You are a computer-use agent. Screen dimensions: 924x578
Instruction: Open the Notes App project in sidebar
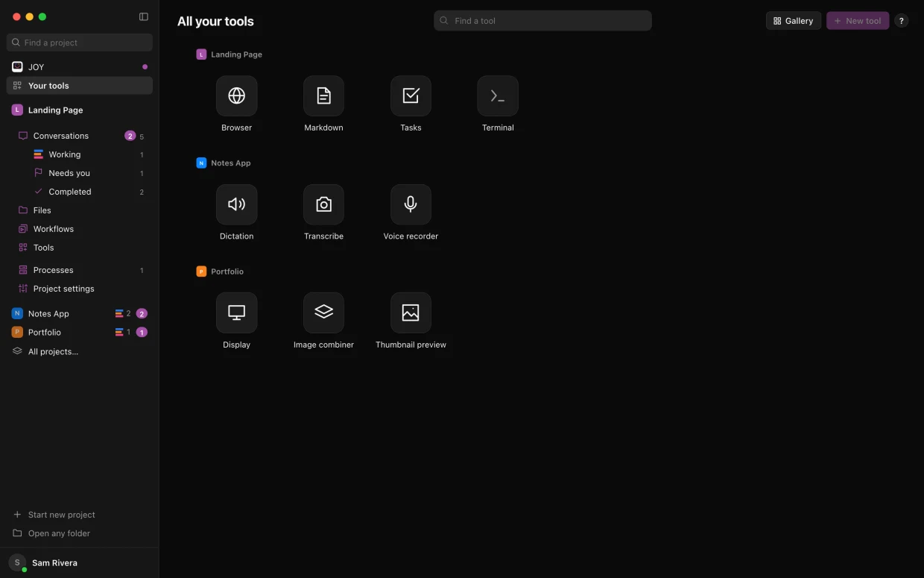pyautogui.click(x=80, y=313)
